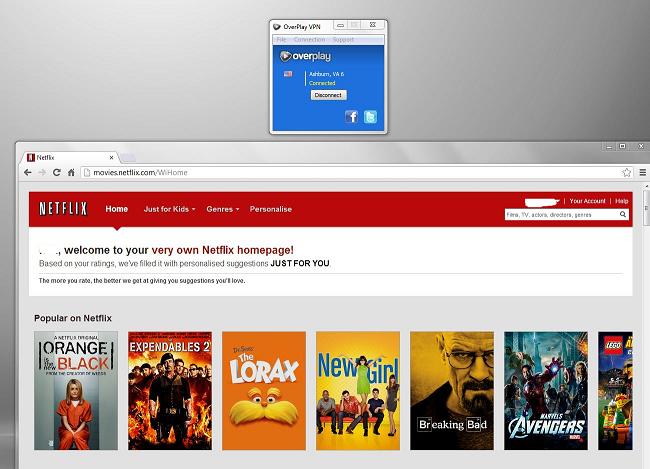Click the Popular on Netflix heading
The image size is (650, 469).
(73, 318)
